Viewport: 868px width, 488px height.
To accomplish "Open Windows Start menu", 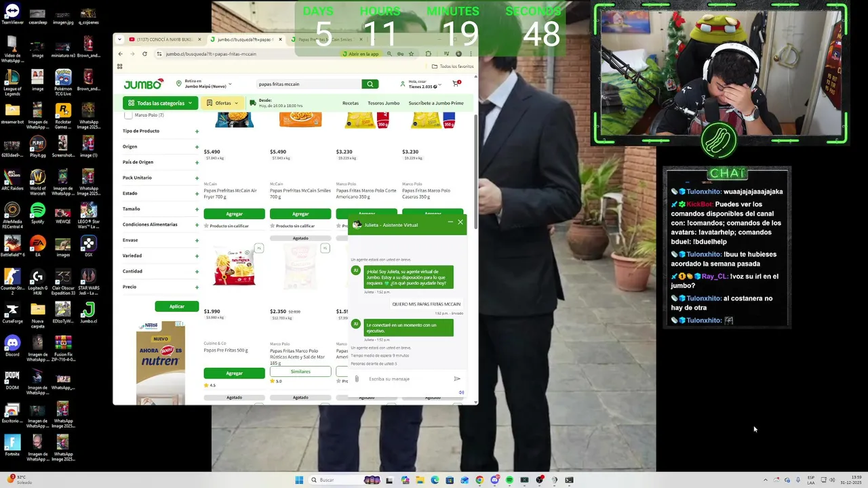I will (x=299, y=480).
